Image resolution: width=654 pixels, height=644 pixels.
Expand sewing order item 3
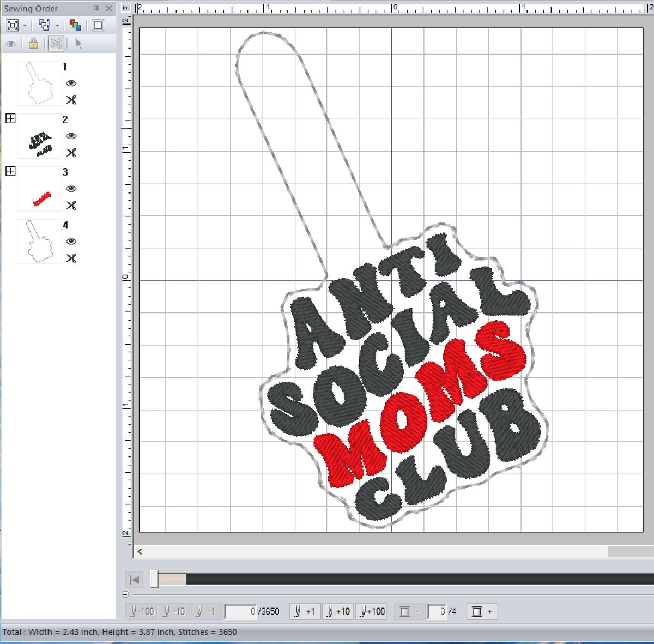(x=10, y=171)
